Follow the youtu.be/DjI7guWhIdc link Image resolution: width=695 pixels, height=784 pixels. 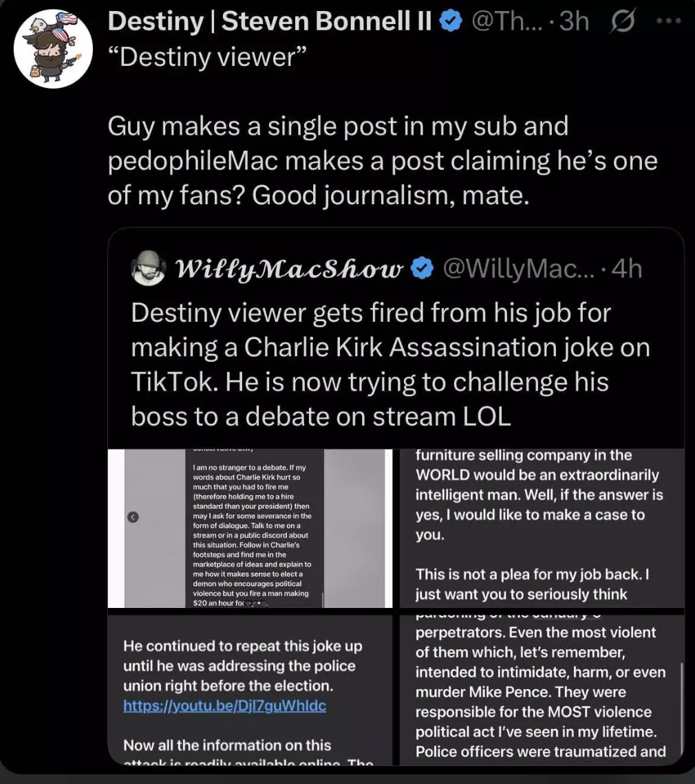point(224,706)
